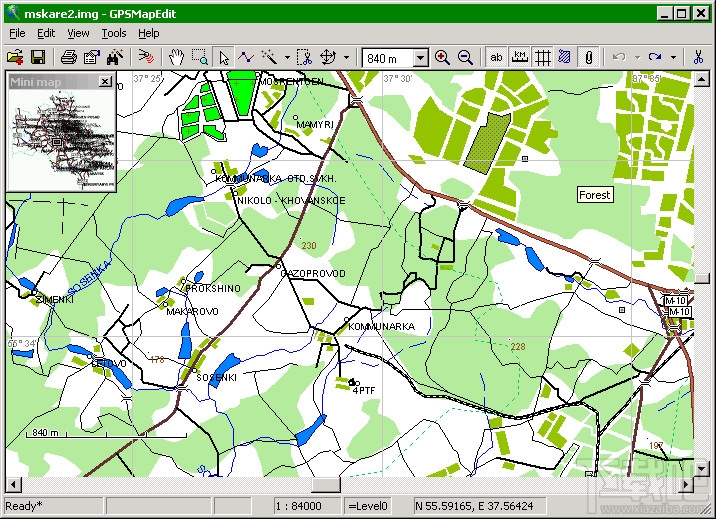Image resolution: width=716 pixels, height=519 pixels.
Task: Click the vertical scrollbar down arrow
Action: (x=701, y=468)
